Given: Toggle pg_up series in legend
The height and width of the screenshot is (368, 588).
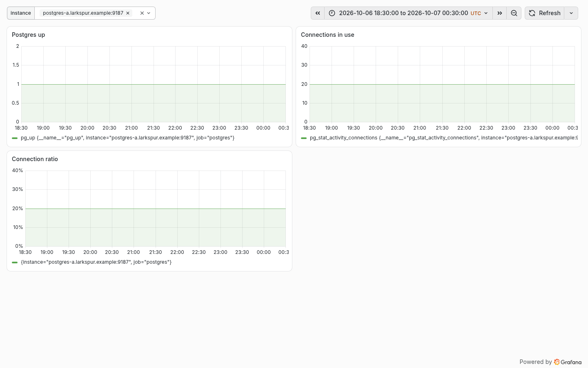Looking at the screenshot, I should tap(127, 138).
